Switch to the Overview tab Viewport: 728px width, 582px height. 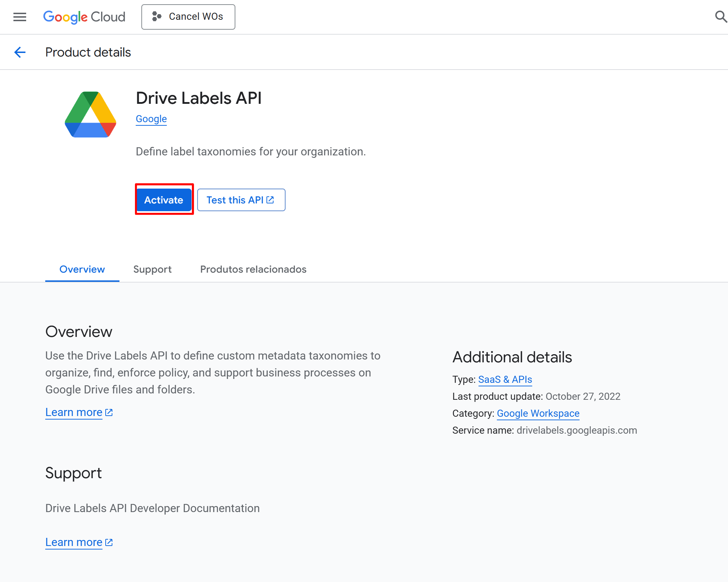tap(82, 269)
